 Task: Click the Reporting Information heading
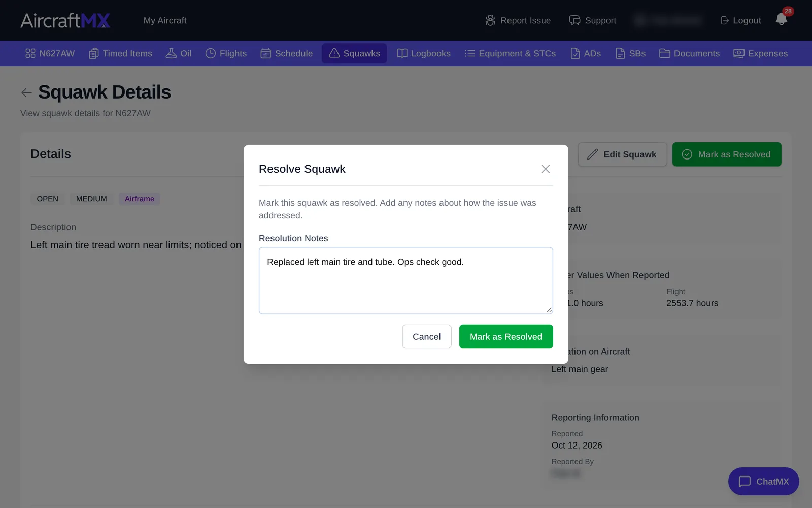[595, 418]
